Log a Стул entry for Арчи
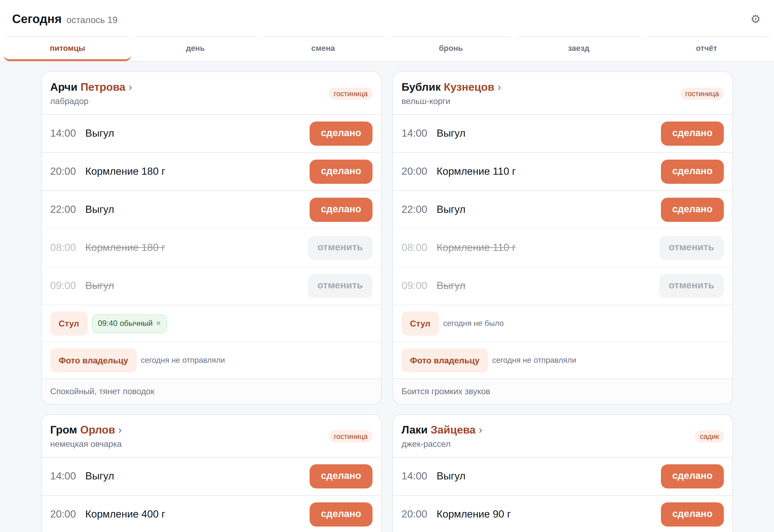This screenshot has width=774, height=532. pyautogui.click(x=69, y=323)
